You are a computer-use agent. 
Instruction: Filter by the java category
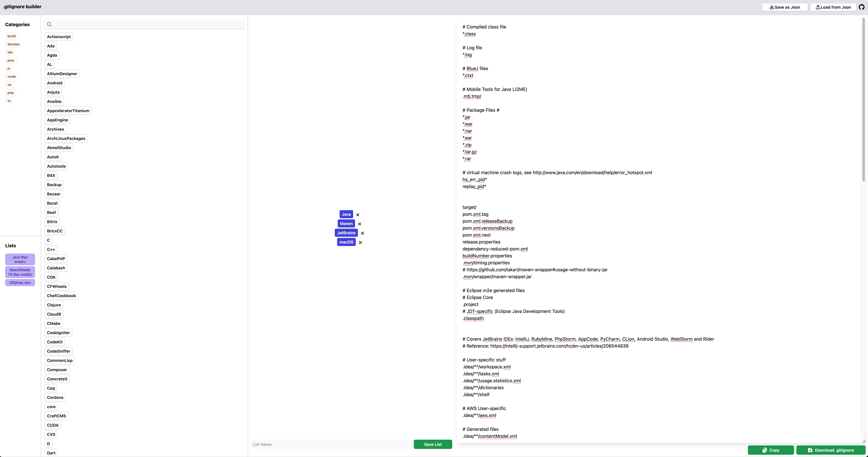pyautogui.click(x=11, y=60)
